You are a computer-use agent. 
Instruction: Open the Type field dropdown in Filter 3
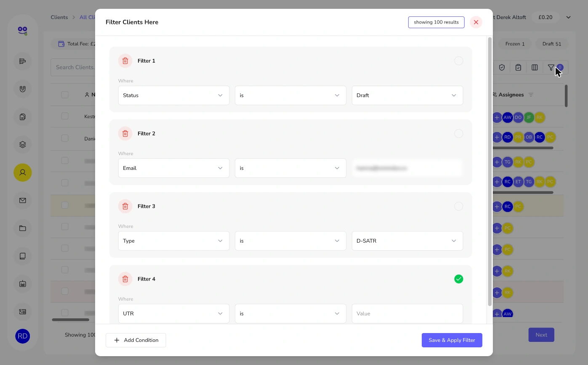click(x=174, y=241)
